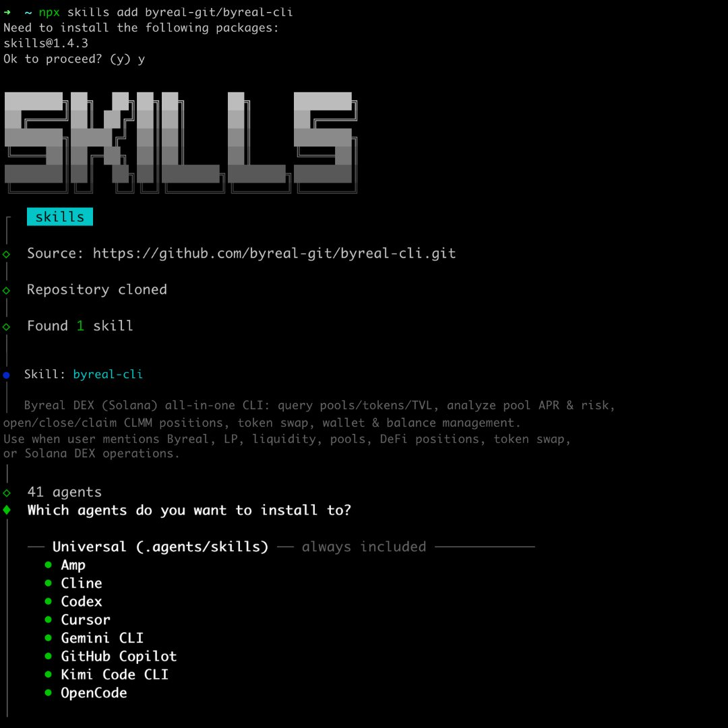Select the Codex agent entry
The height and width of the screenshot is (728, 728).
(x=81, y=601)
